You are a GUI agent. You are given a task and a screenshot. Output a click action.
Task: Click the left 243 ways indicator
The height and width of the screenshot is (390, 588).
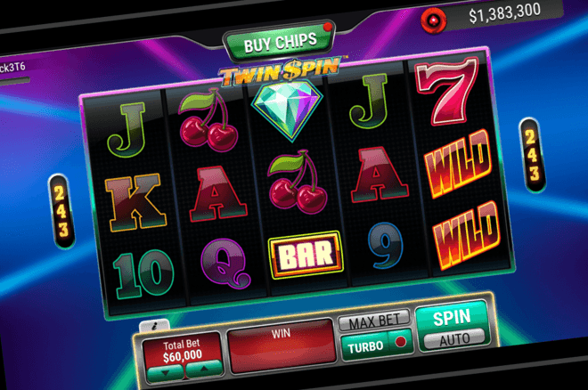tap(61, 211)
